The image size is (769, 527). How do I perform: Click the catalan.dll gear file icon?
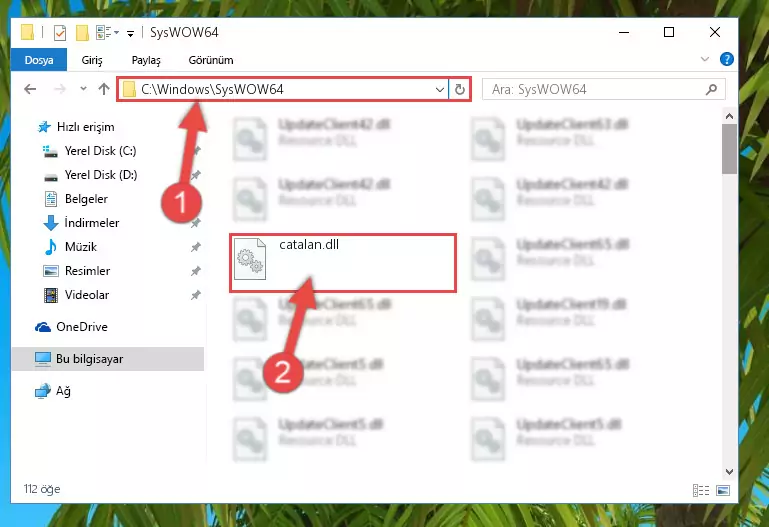point(250,259)
